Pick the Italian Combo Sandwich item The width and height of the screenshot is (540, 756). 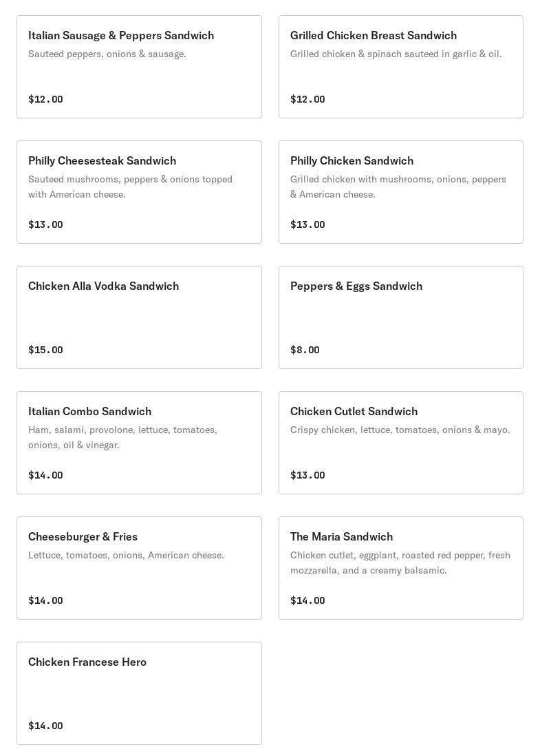coord(89,412)
